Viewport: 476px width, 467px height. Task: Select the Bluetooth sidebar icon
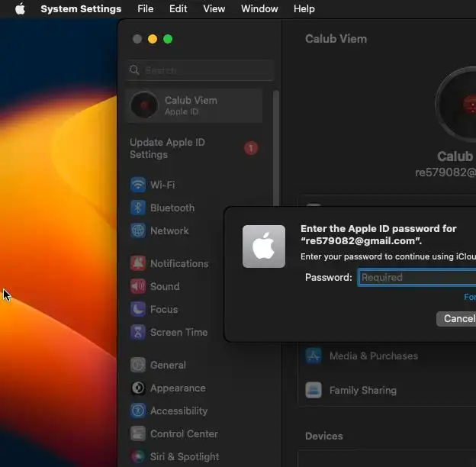(138, 208)
